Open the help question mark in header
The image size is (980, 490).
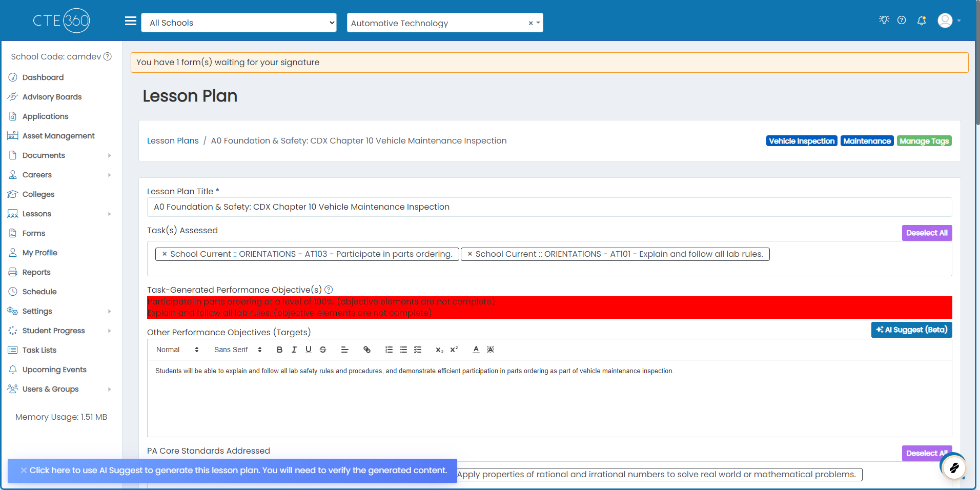[x=902, y=20]
